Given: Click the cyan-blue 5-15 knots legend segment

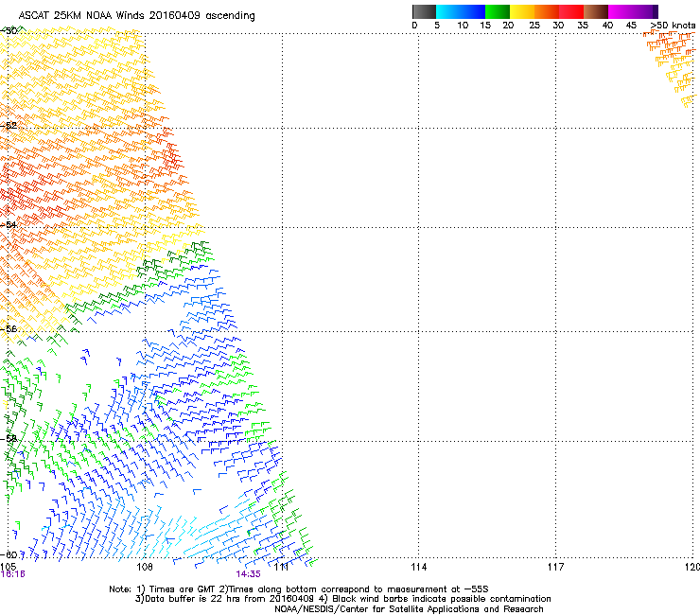Looking at the screenshot, I should pyautogui.click(x=461, y=11).
